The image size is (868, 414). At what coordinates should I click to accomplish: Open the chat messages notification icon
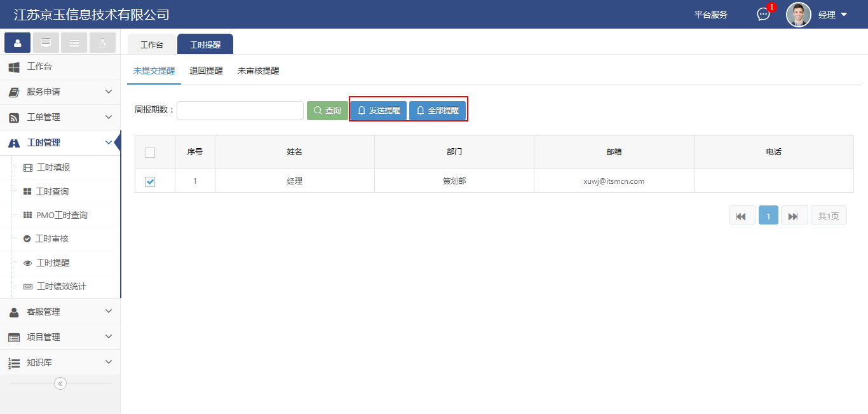coord(763,15)
